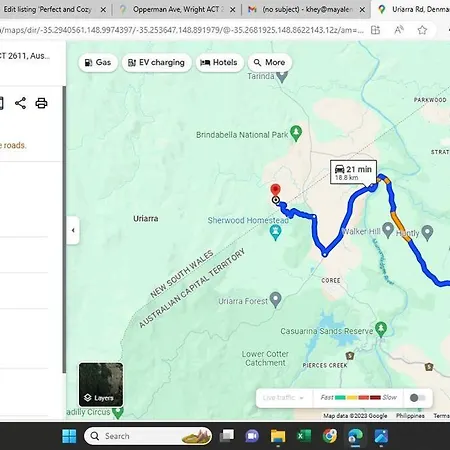The height and width of the screenshot is (450, 450).
Task: Click the share directions icon
Action: click(21, 103)
